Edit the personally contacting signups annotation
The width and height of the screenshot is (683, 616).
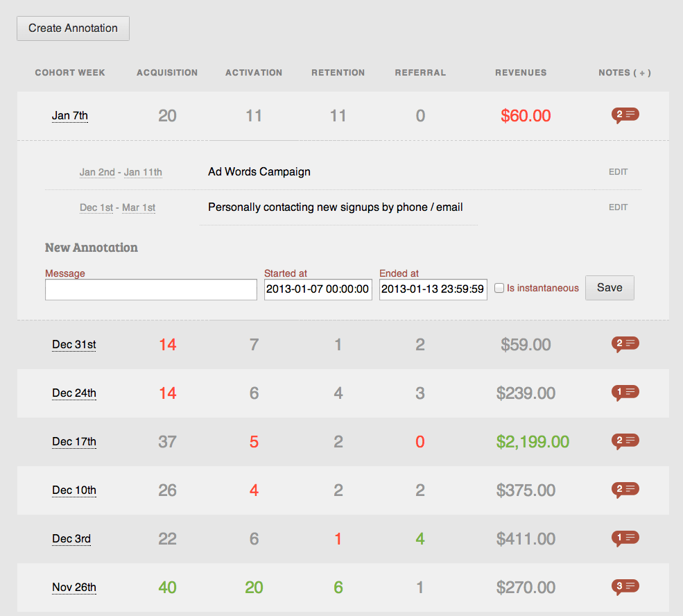click(x=618, y=207)
